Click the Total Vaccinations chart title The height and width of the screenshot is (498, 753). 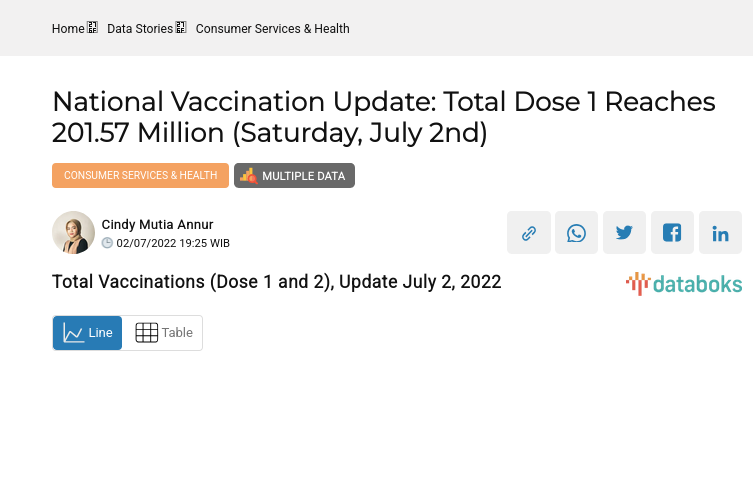pyautogui.click(x=276, y=282)
